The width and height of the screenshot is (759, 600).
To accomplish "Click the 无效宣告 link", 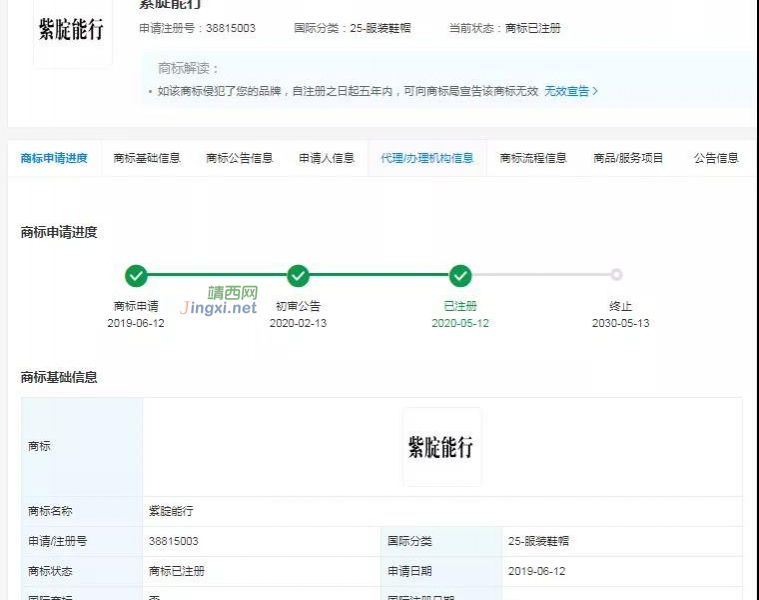I will [567, 91].
